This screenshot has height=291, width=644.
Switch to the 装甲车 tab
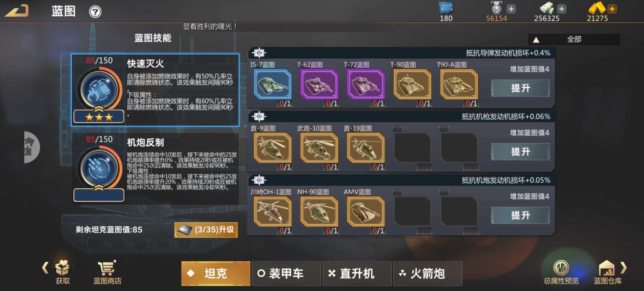[286, 273]
